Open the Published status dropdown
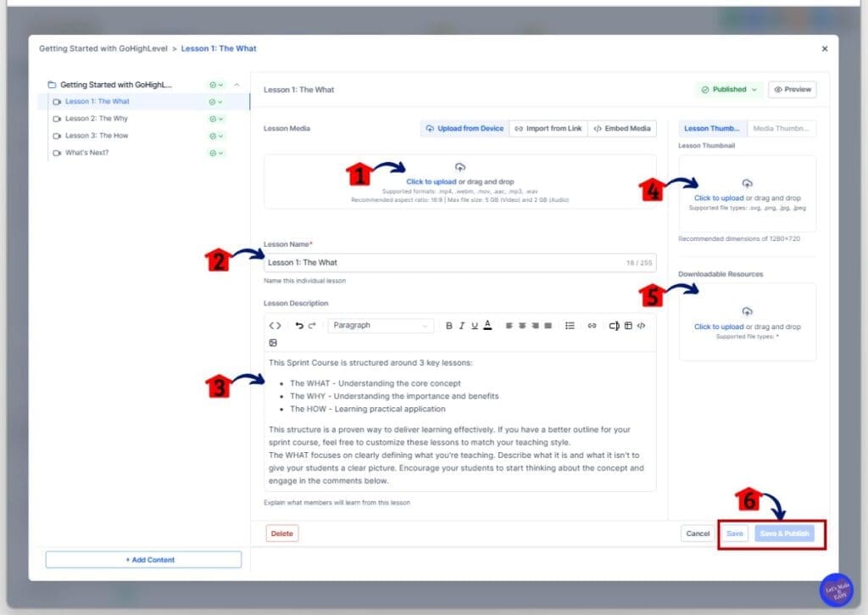Screen dimensions: 868x615 (x=726, y=89)
